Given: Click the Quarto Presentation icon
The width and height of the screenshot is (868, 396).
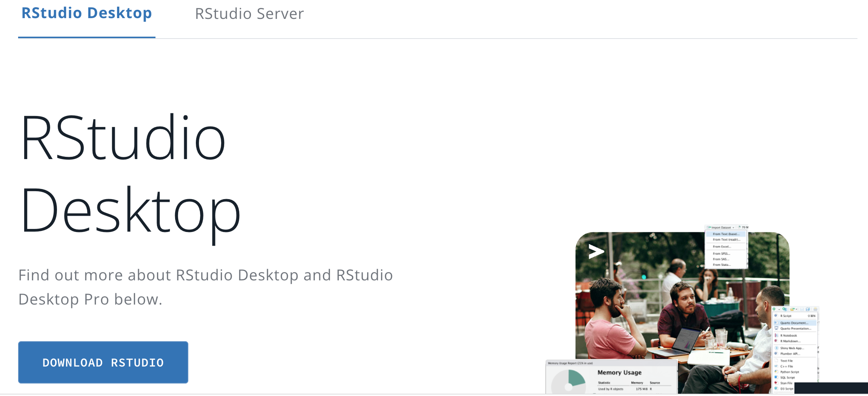Looking at the screenshot, I should (x=776, y=328).
